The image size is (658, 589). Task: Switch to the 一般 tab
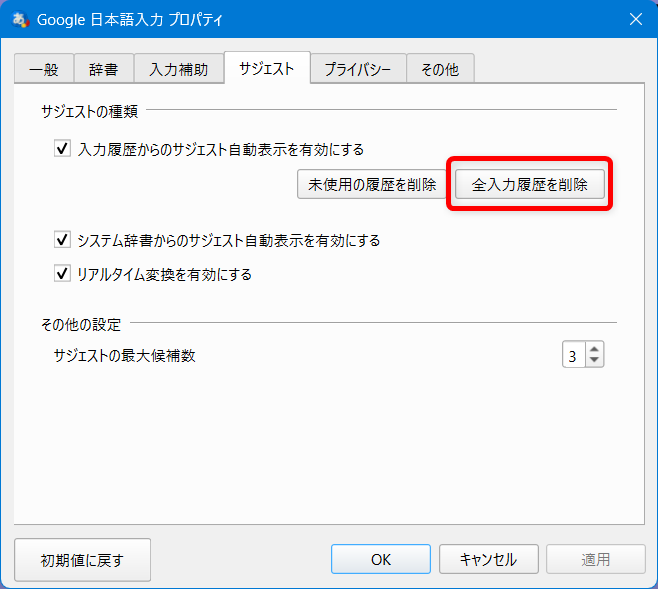click(44, 69)
